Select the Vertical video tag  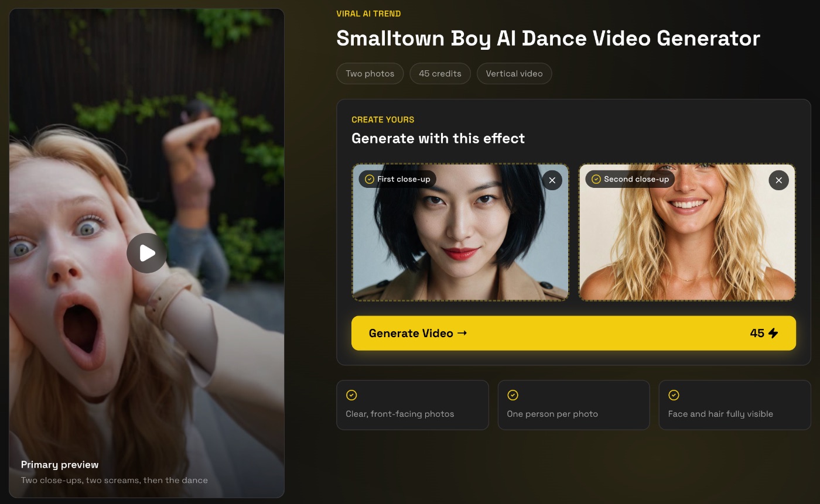pos(514,74)
